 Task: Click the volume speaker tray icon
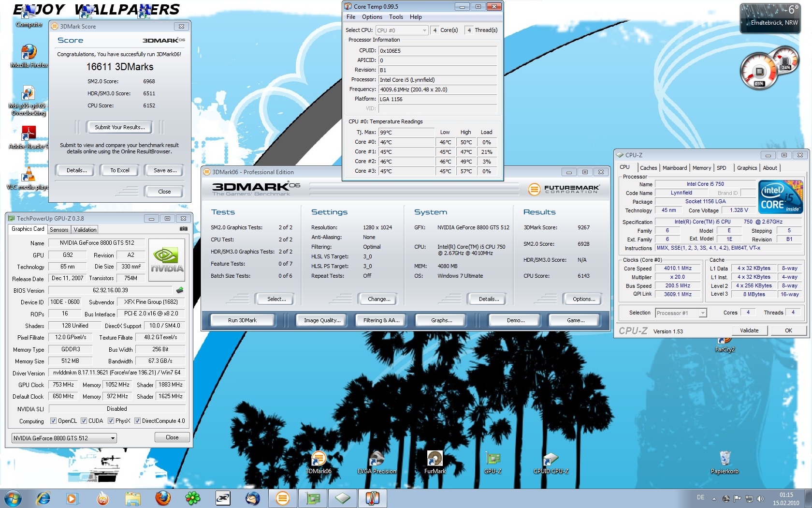760,499
